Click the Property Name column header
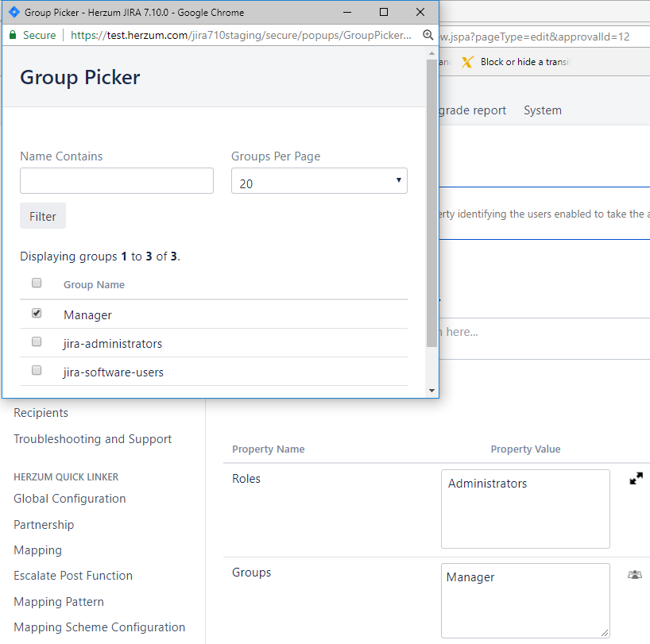Viewport: 650px width, 644px height. pyautogui.click(x=269, y=449)
